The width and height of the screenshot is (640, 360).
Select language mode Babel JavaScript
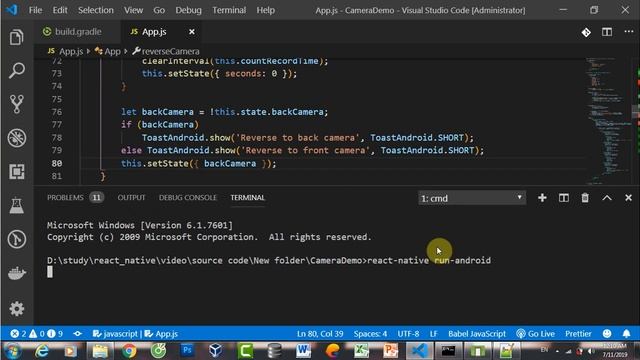pos(477,334)
